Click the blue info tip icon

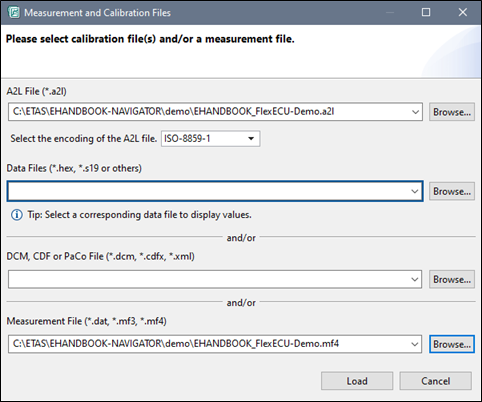tap(17, 215)
